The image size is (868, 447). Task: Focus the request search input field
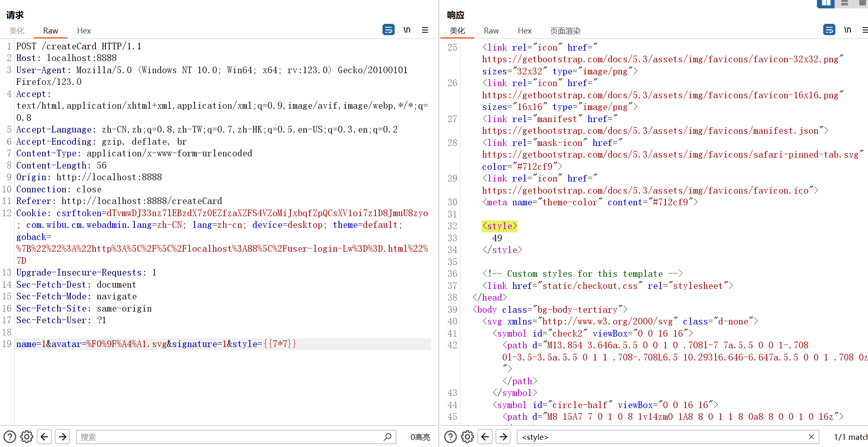click(x=236, y=437)
